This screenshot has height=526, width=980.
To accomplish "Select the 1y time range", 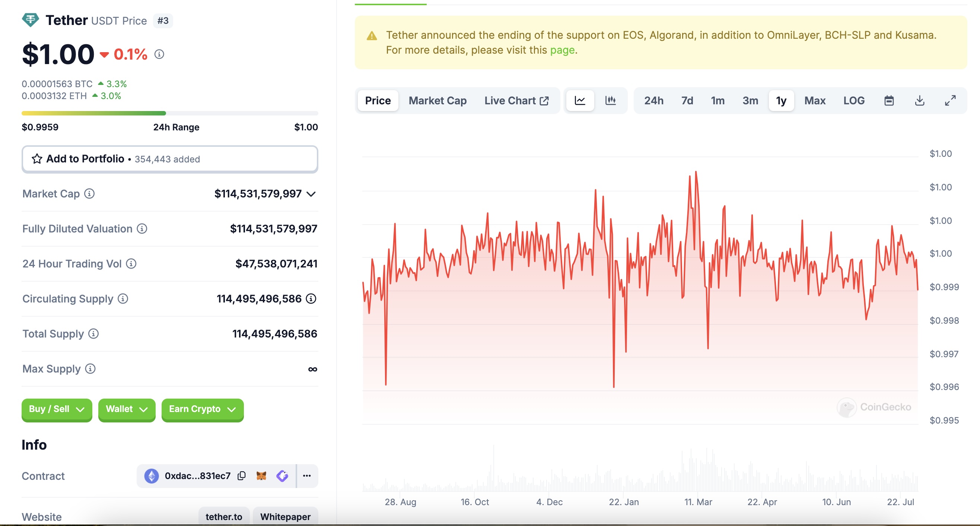I will click(x=781, y=101).
